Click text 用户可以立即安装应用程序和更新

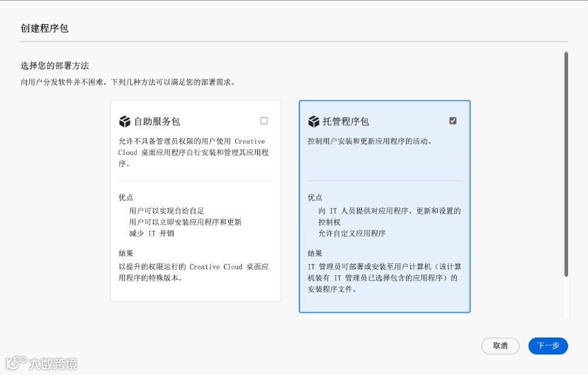(185, 221)
